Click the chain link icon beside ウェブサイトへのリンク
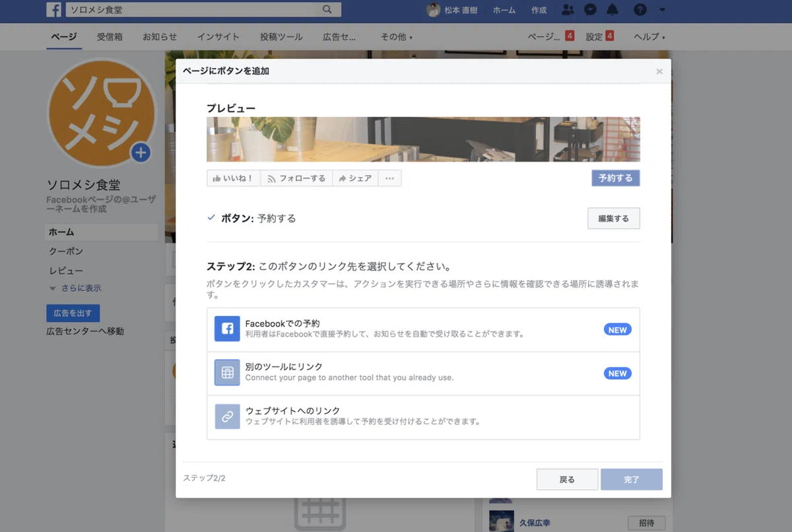Image resolution: width=792 pixels, height=532 pixels. coord(227,416)
